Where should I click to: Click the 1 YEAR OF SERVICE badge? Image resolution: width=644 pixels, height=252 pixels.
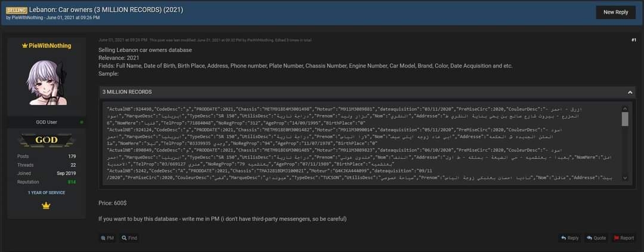[46, 193]
